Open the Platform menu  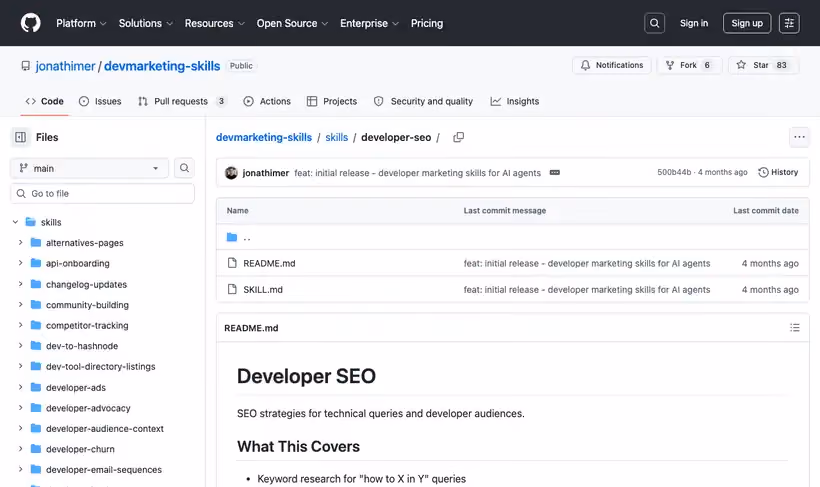pos(81,23)
